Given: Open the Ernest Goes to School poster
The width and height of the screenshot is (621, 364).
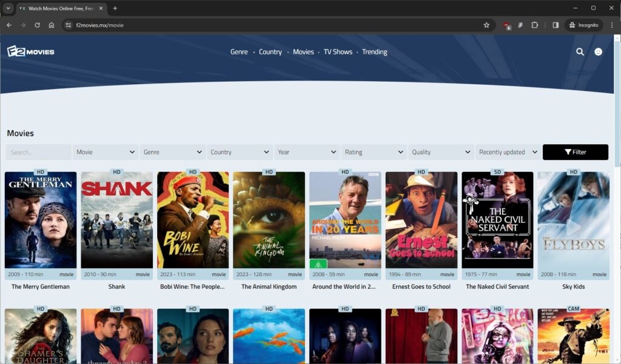Looking at the screenshot, I should pyautogui.click(x=421, y=220).
